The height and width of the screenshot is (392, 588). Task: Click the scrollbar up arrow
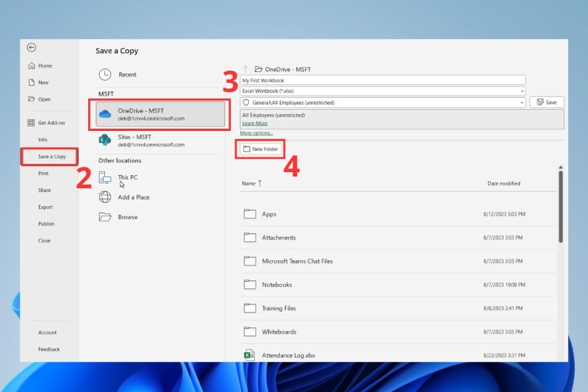click(x=561, y=167)
